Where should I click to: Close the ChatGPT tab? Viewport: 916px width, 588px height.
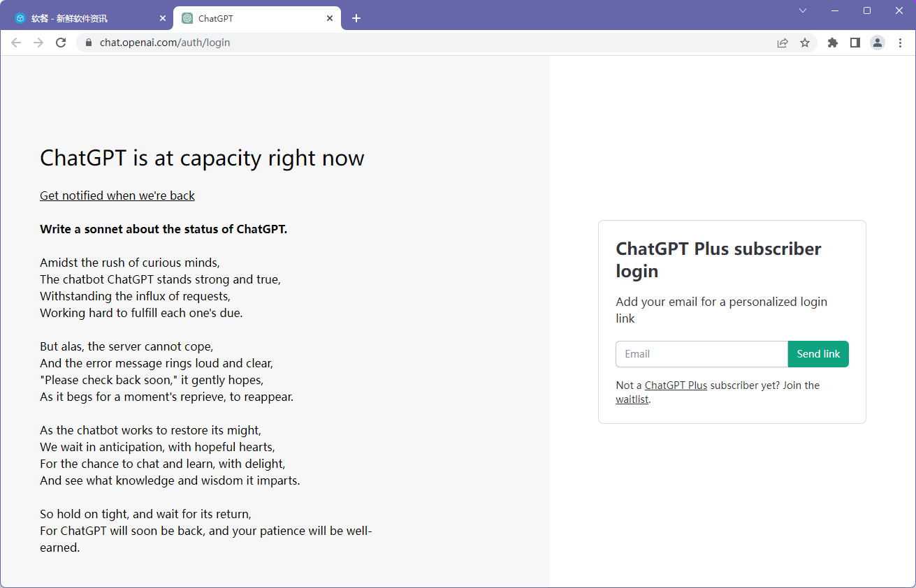click(330, 18)
